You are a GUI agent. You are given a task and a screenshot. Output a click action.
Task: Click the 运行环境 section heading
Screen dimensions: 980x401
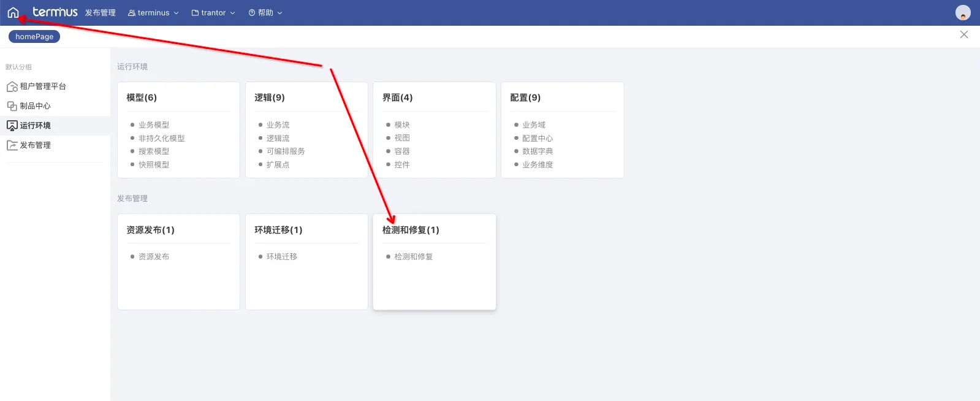[x=132, y=67]
